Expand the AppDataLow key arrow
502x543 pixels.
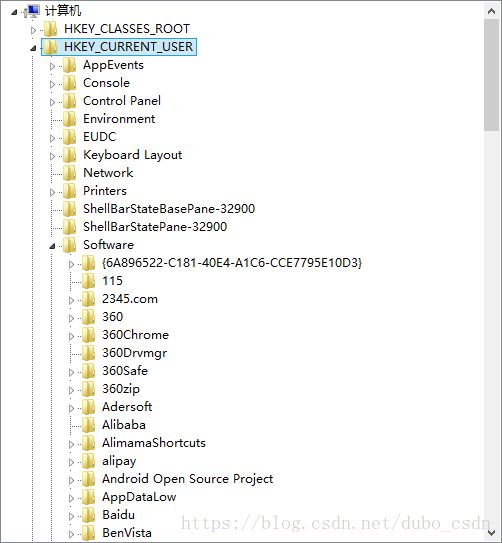71,498
